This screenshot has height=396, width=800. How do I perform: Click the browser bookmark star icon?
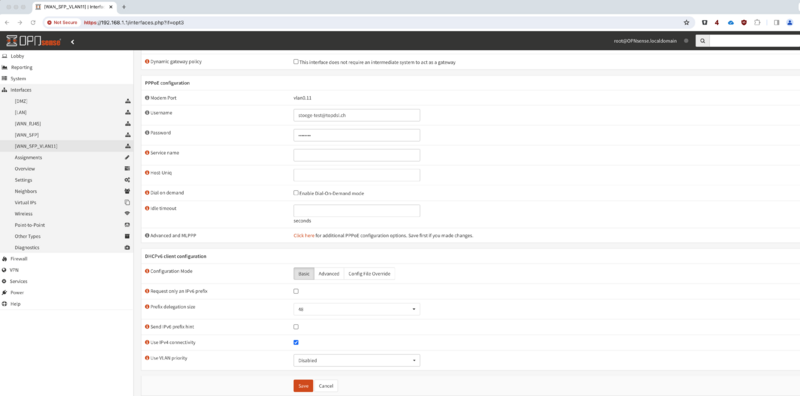(x=686, y=22)
